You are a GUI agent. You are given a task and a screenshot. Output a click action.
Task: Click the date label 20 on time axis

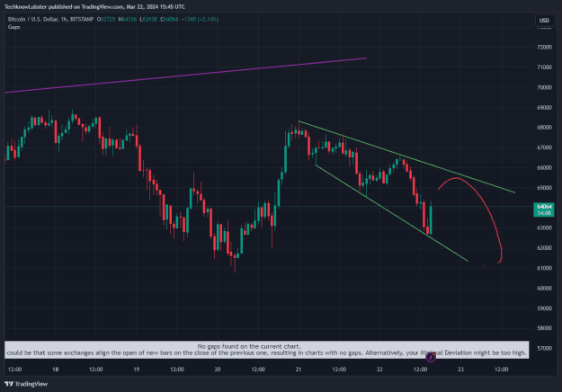click(218, 370)
